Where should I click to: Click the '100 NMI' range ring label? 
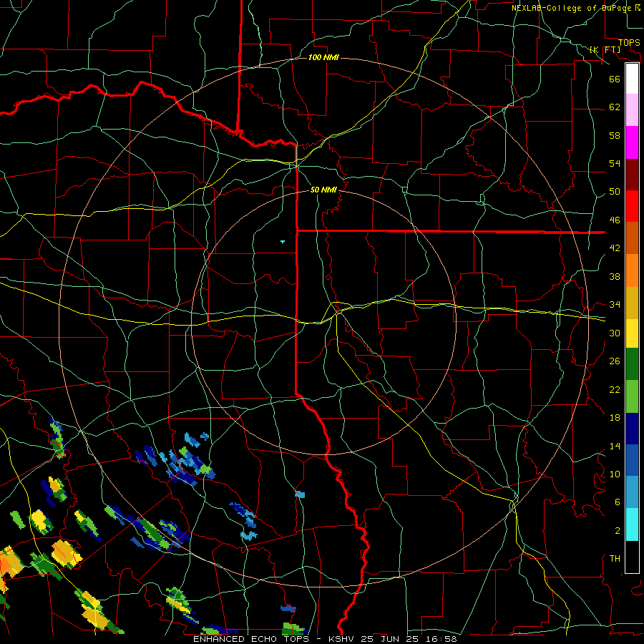323,57
